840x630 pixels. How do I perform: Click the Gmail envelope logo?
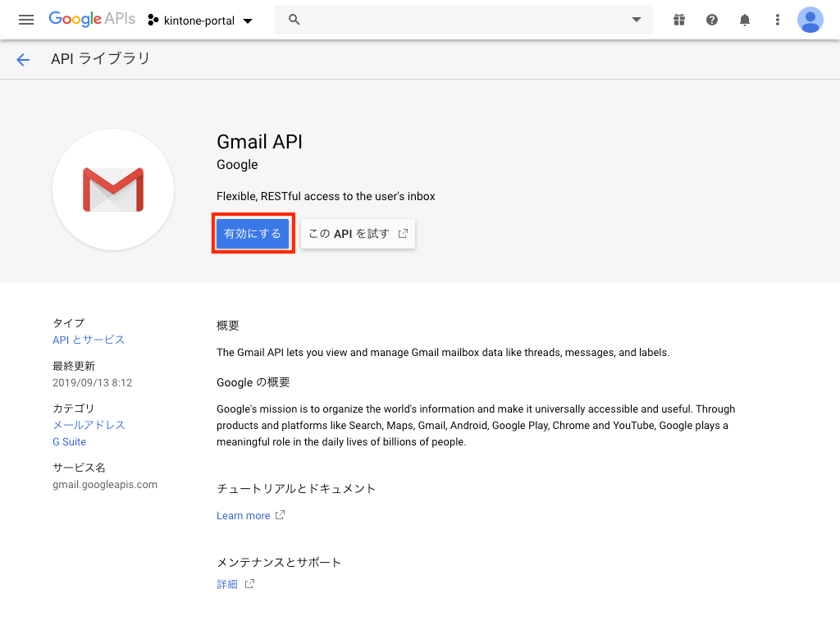(113, 189)
